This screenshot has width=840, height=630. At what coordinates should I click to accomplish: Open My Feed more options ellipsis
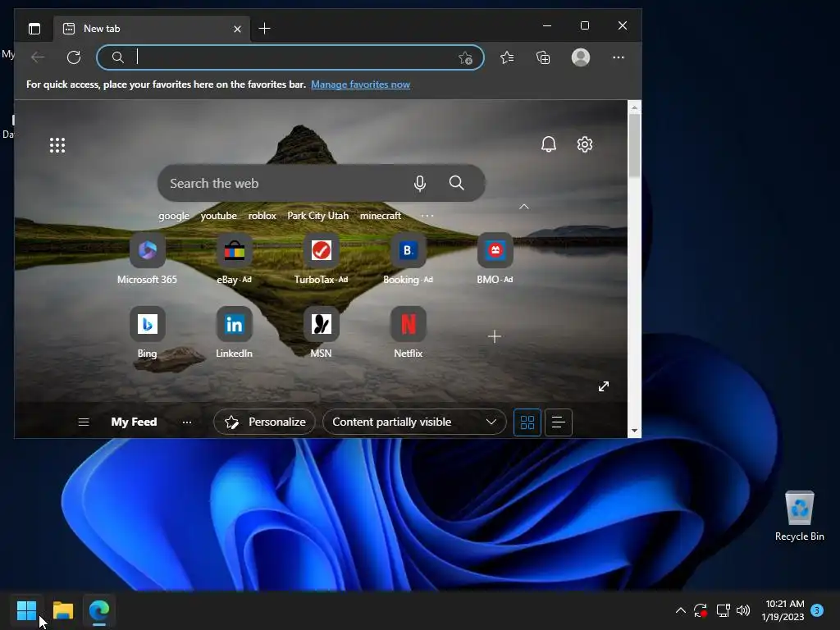pos(186,422)
